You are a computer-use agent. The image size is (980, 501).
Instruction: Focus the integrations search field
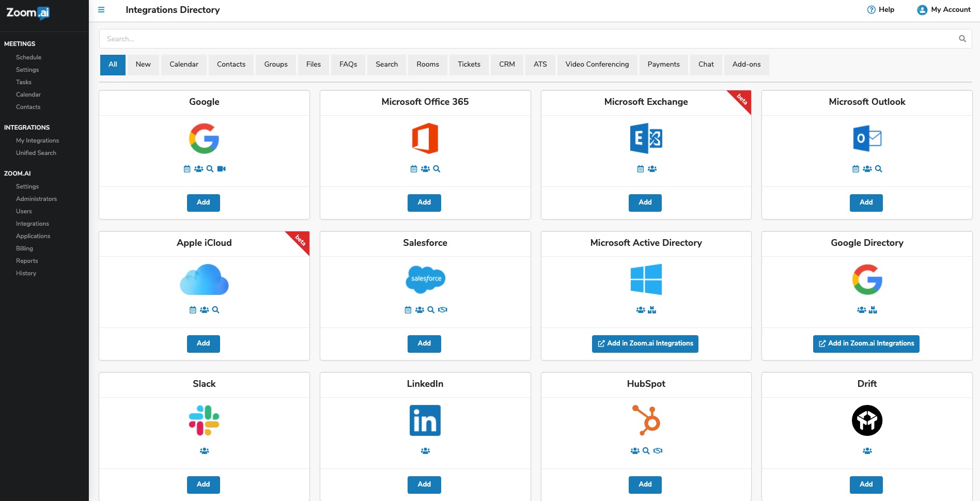coord(527,39)
